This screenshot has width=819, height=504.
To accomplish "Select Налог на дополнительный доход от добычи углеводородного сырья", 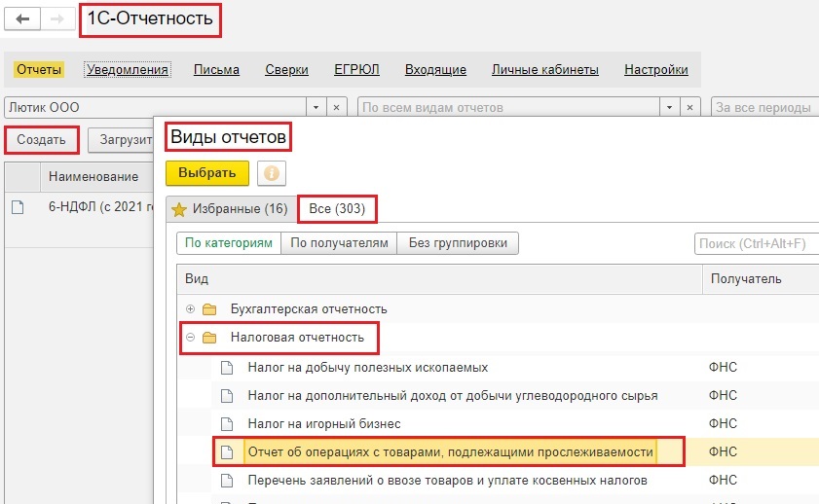I will point(452,396).
